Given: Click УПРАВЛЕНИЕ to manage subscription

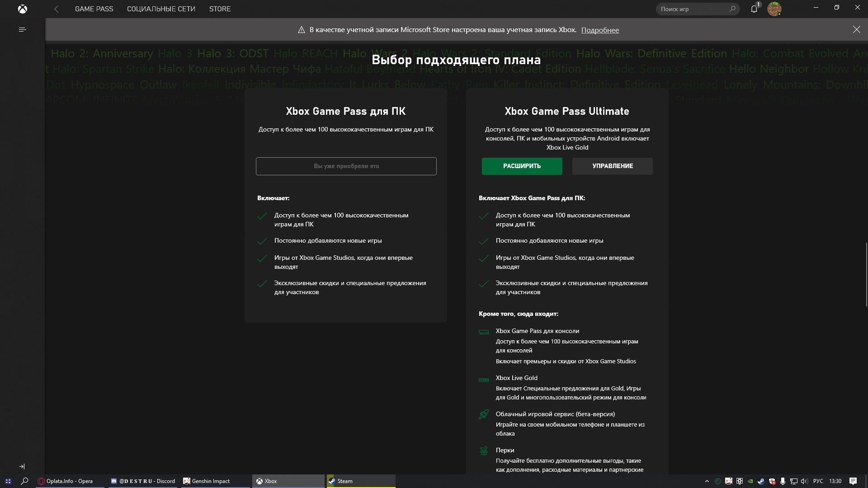Looking at the screenshot, I should click(612, 166).
